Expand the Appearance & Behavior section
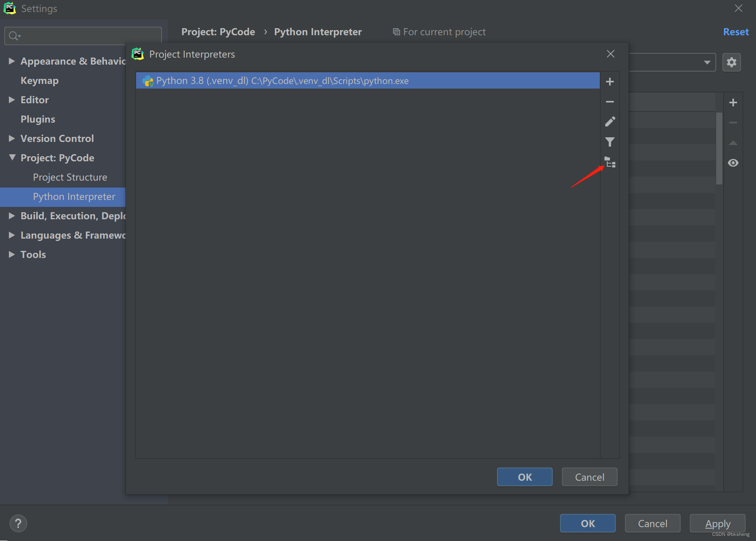756x541 pixels. 12,61
